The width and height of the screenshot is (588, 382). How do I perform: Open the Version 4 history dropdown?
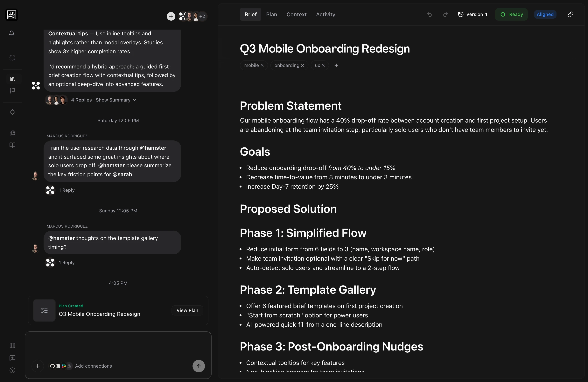coord(472,14)
